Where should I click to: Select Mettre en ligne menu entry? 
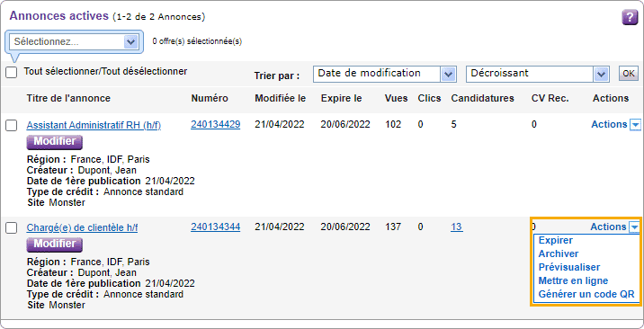tap(573, 281)
